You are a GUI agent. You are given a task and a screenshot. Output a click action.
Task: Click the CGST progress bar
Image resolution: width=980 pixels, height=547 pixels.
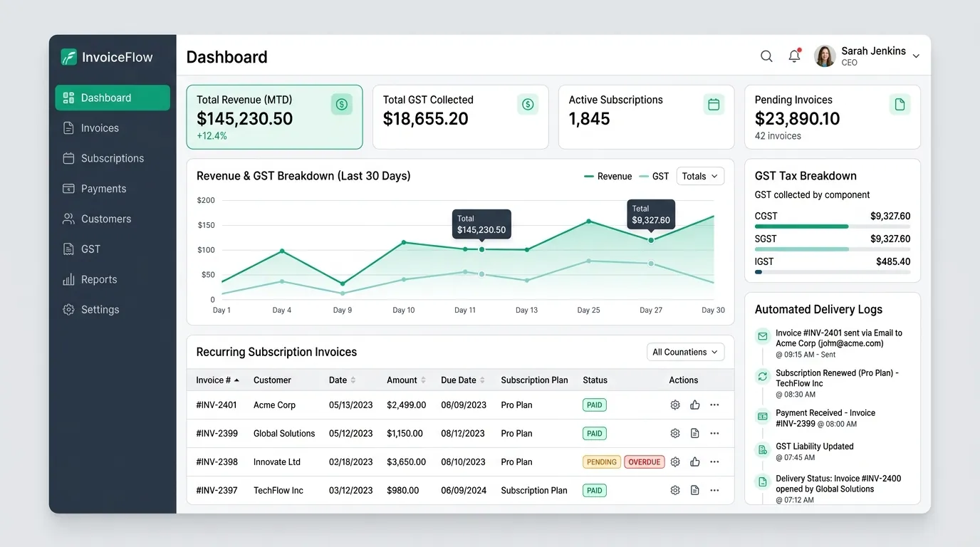coord(832,226)
